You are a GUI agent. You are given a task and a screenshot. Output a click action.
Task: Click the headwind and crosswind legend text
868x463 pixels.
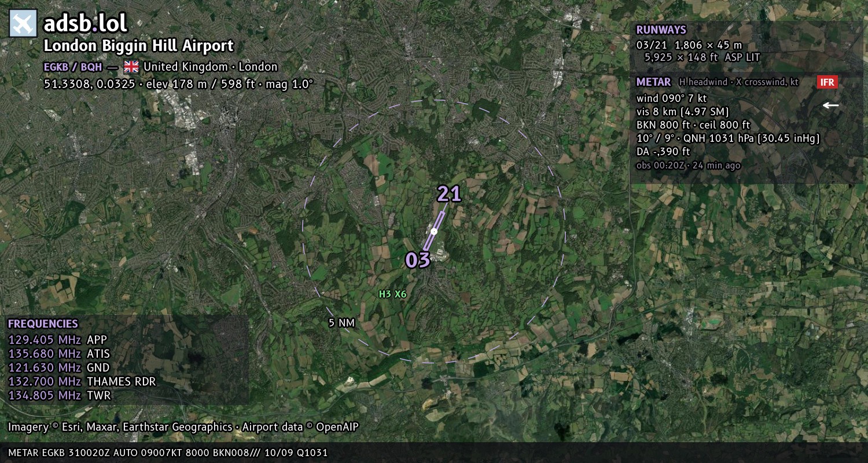pos(739,82)
